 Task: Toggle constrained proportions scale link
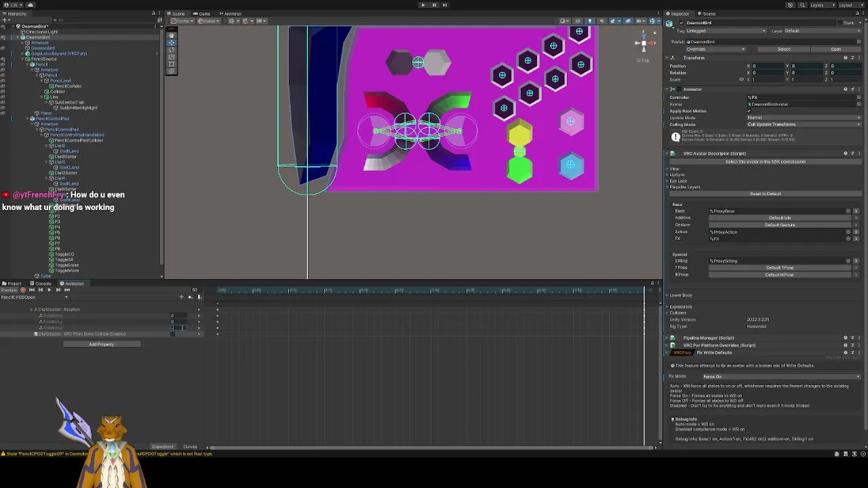click(741, 79)
